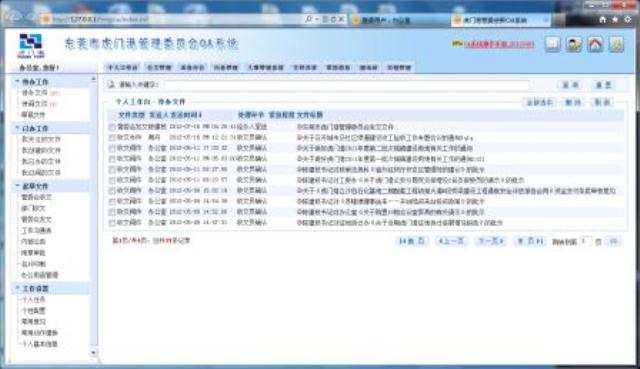The image size is (640, 369).
Task: Tick the checkbox of the last file row
Action: [112, 223]
